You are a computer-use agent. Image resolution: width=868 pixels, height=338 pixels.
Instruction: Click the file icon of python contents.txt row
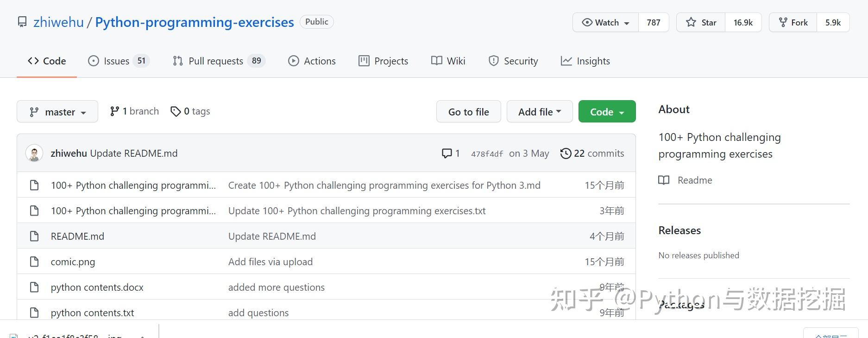[34, 313]
